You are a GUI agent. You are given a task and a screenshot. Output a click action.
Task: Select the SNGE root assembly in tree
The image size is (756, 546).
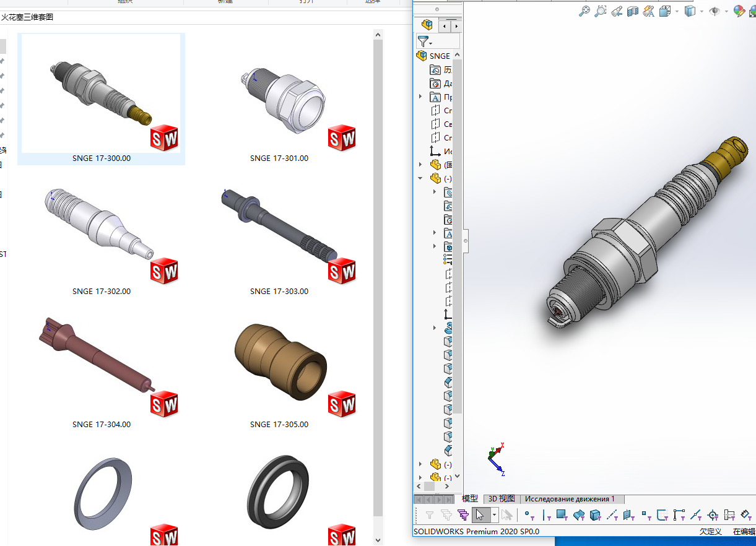440,56
